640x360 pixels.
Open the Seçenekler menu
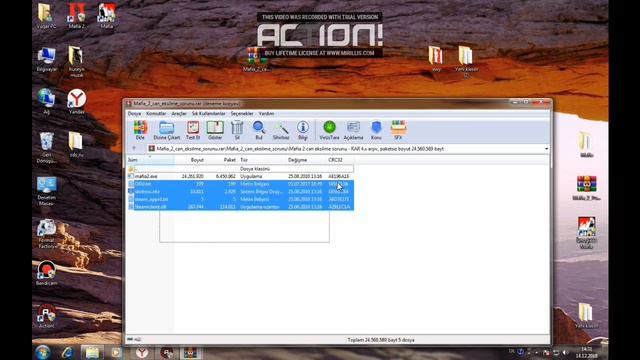pyautogui.click(x=242, y=113)
